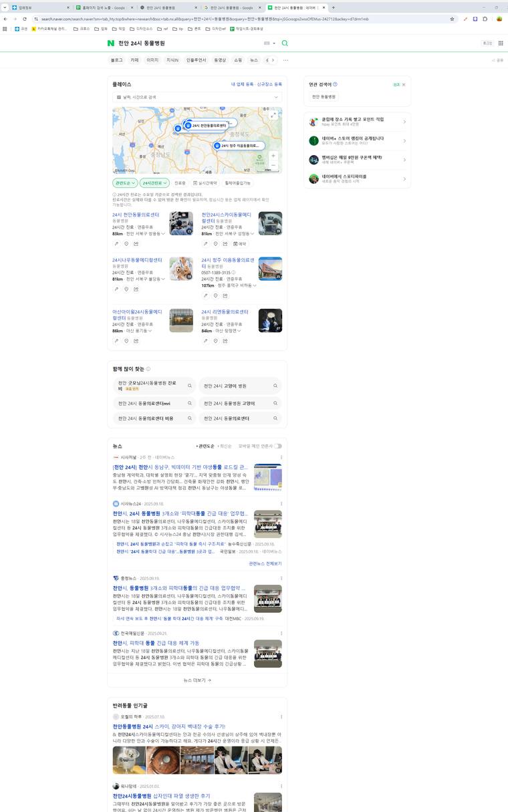The height and width of the screenshot is (812, 508).
Task: Click search icon in 천안 24시 고양이 병원 chip
Action: [275, 386]
